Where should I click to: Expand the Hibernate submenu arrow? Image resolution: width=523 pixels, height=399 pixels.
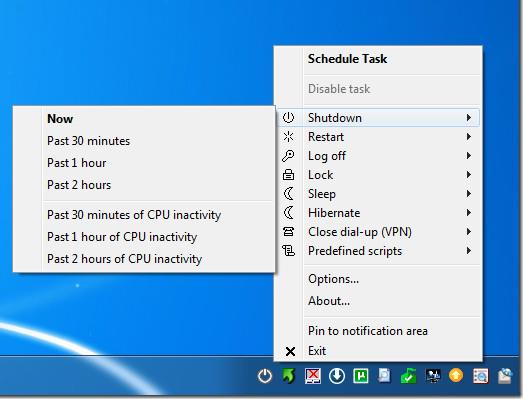(x=469, y=213)
